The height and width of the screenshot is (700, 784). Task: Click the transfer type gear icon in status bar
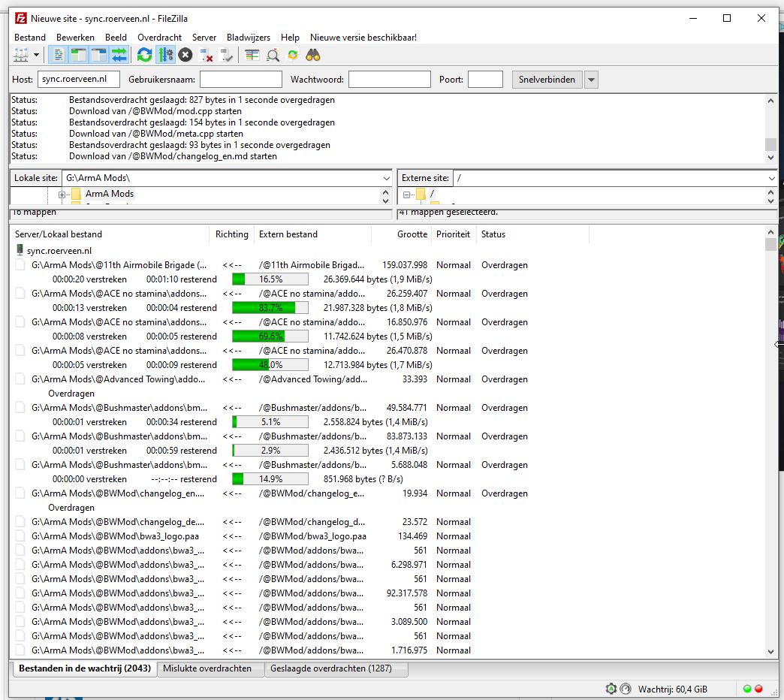tap(611, 689)
